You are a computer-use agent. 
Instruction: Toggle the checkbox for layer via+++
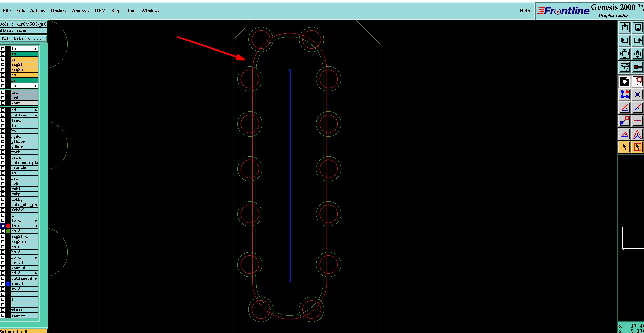pos(3,315)
